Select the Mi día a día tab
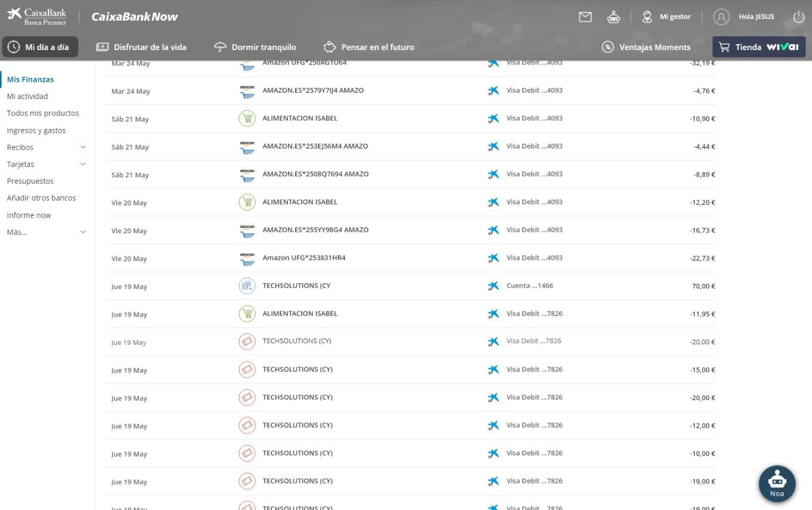Image resolution: width=812 pixels, height=510 pixels. pos(40,47)
